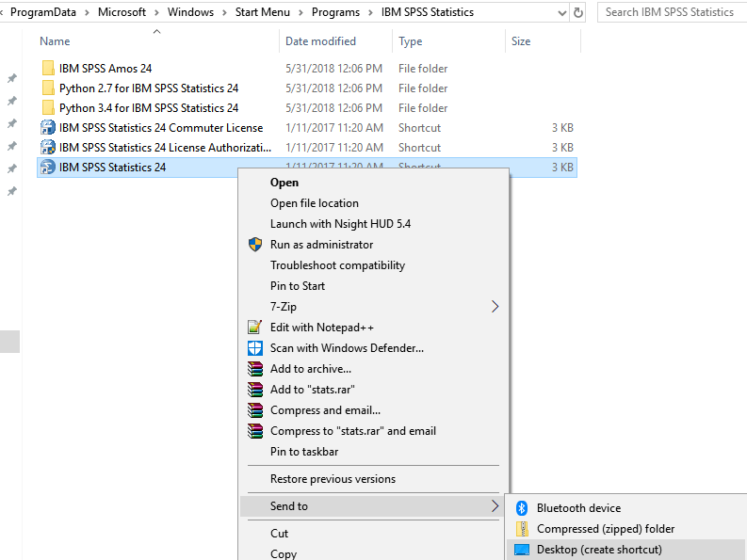The width and height of the screenshot is (747, 560).
Task: Expand the Send to submenu arrow
Action: 495,505
